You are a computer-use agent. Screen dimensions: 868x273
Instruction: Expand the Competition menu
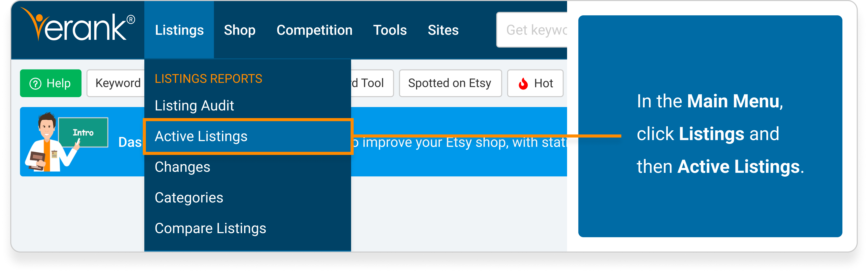tap(314, 30)
